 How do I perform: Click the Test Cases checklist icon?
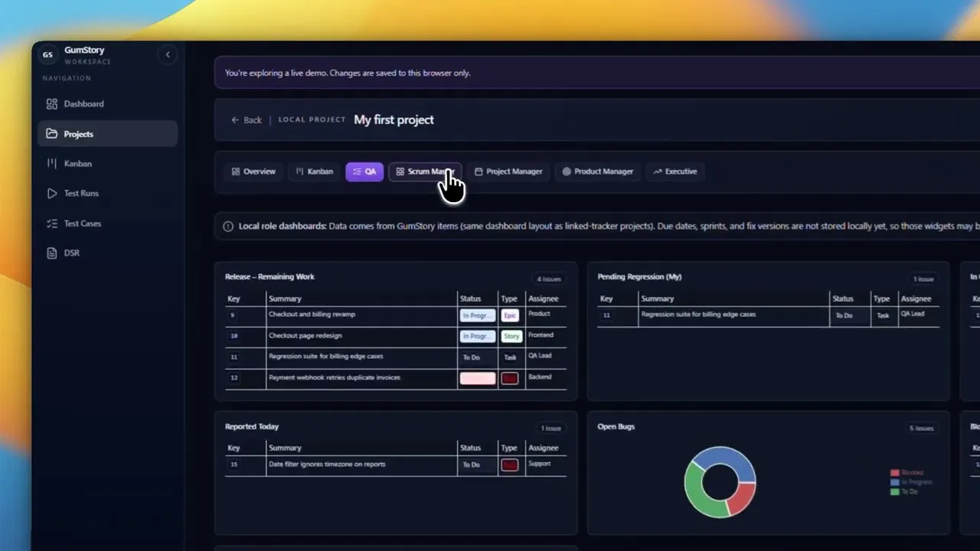click(52, 223)
